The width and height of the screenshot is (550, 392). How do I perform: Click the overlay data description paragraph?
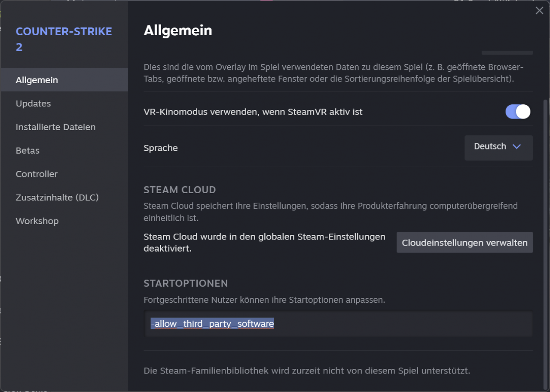[x=333, y=73]
